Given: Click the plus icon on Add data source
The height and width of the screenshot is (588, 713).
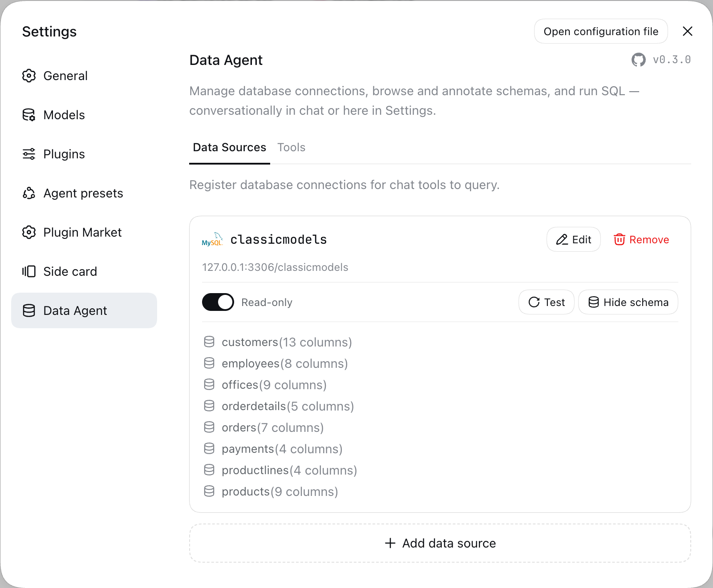Looking at the screenshot, I should [390, 543].
